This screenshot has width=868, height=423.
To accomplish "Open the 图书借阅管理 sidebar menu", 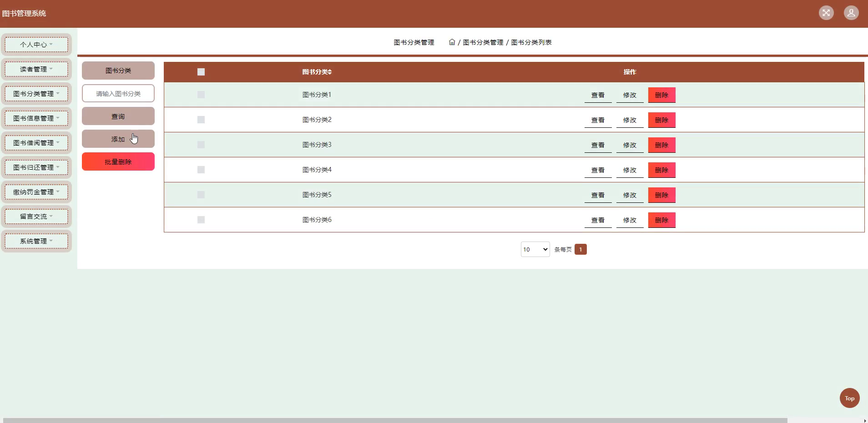I will coord(36,143).
